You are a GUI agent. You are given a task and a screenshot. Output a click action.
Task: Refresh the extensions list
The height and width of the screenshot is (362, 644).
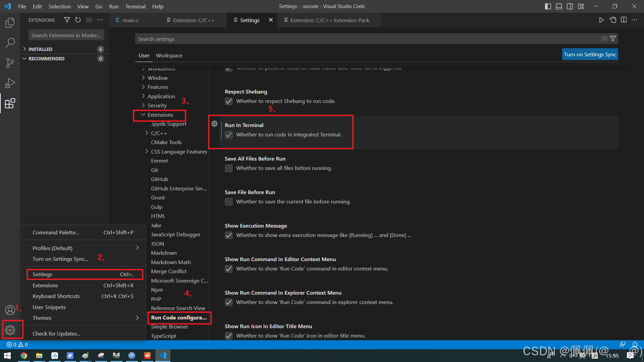click(78, 20)
